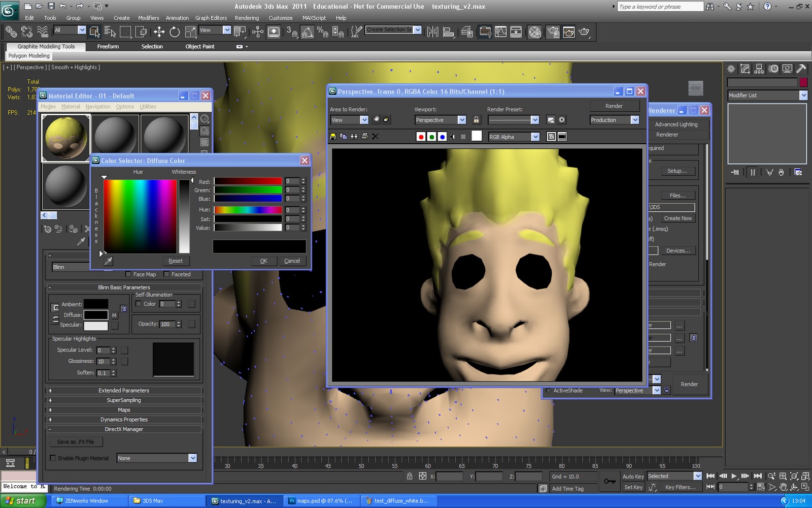
Task: Print the rendered image
Action: (x=364, y=136)
